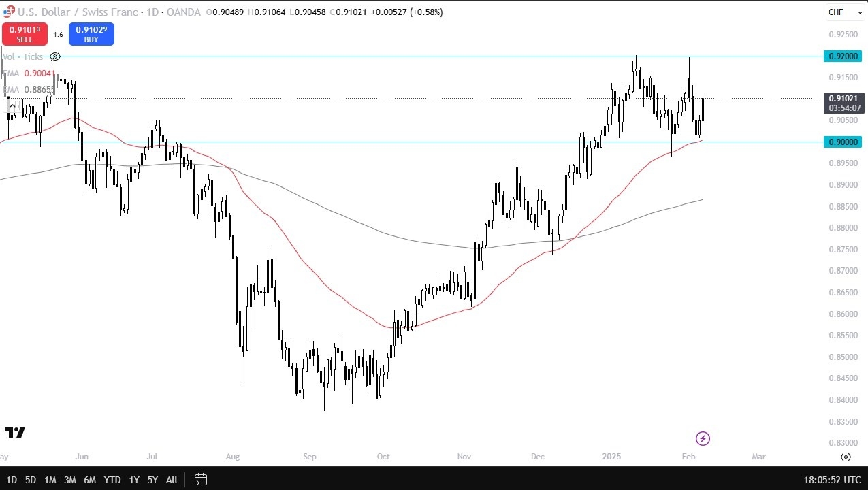Switch to the YTD time range
This screenshot has width=868, height=490.
point(112,480)
